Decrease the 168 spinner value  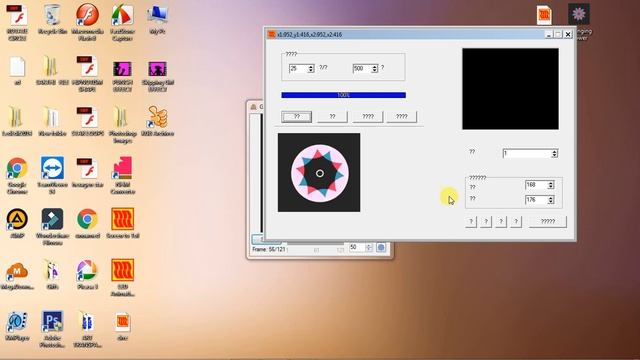(551, 187)
